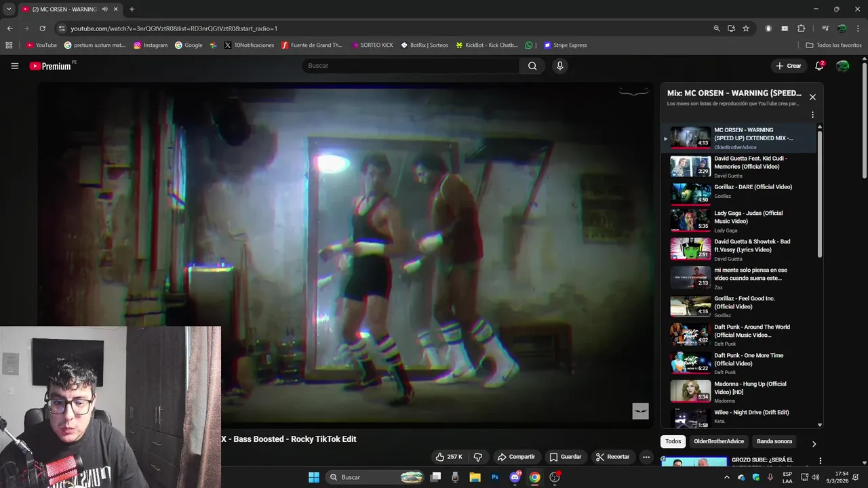Open the YouTube account avatar menu
Screen dimensions: 868x488
[842, 66]
